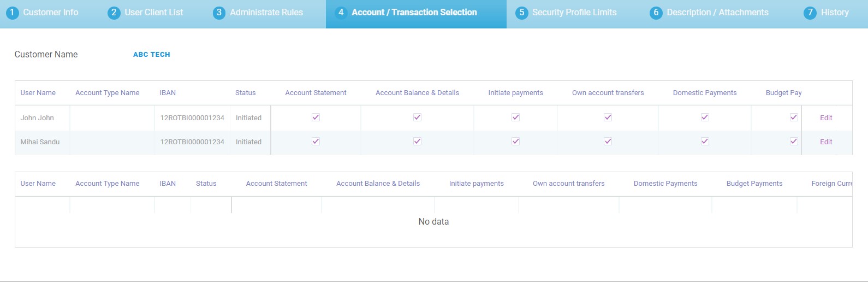Toggle Own account transfers for Mihai Sandu

click(x=608, y=142)
